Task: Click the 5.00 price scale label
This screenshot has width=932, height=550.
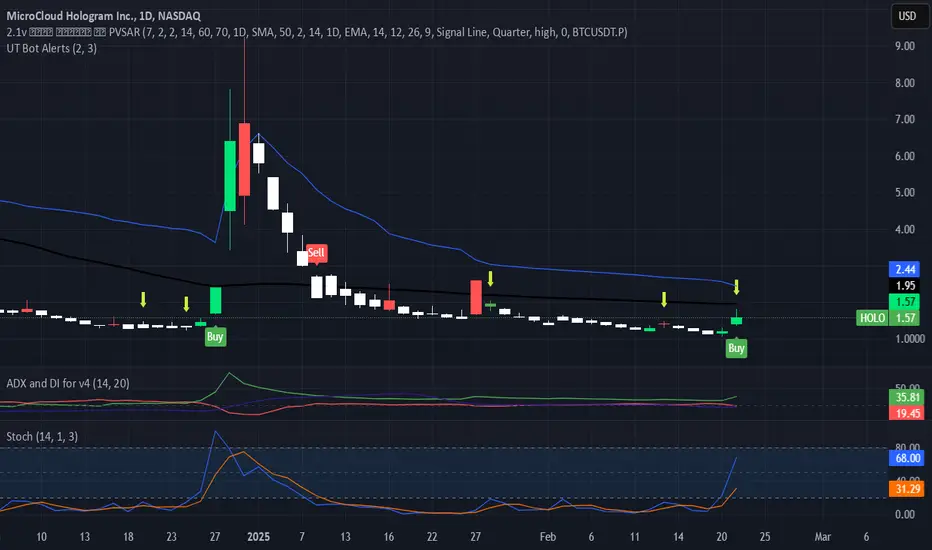Action: (905, 193)
